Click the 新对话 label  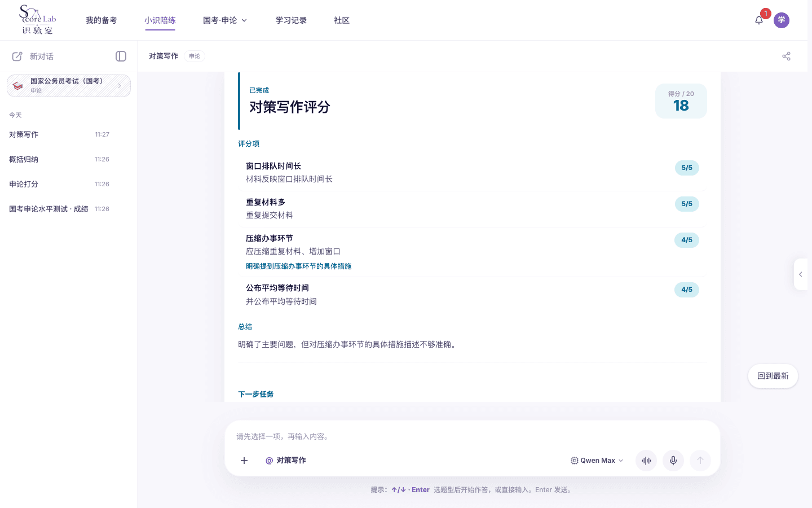click(x=42, y=56)
